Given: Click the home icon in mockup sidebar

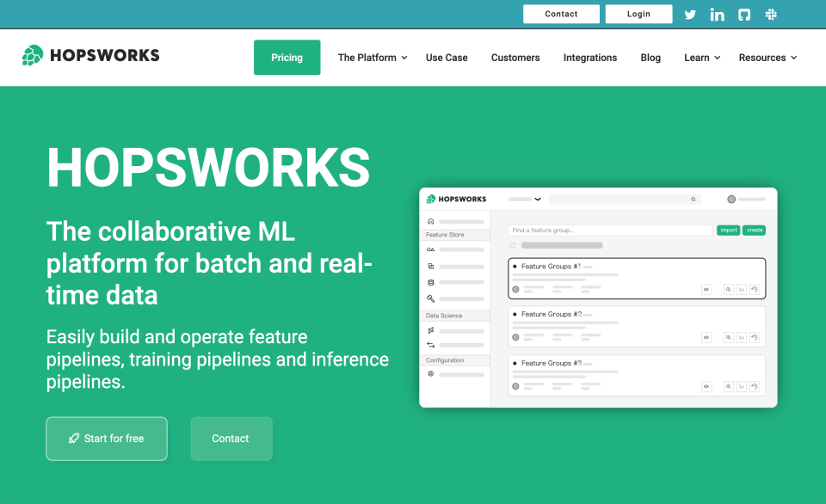Looking at the screenshot, I should click(431, 222).
